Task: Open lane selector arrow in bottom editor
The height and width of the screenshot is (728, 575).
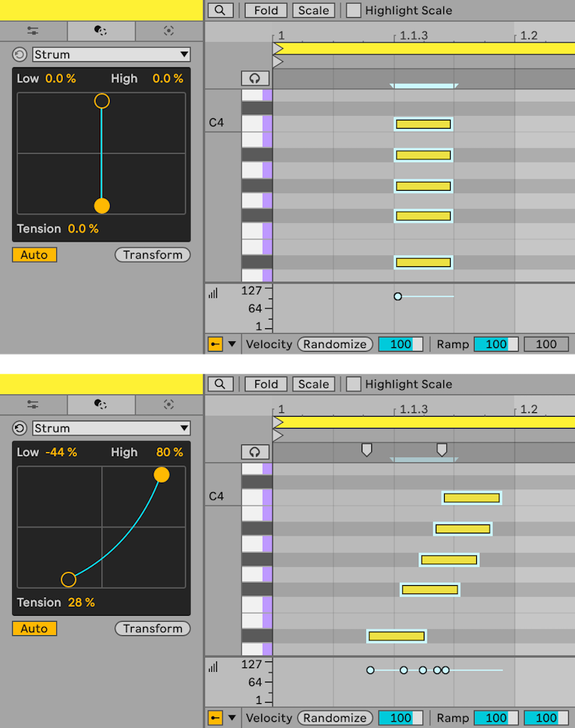Action: click(232, 718)
